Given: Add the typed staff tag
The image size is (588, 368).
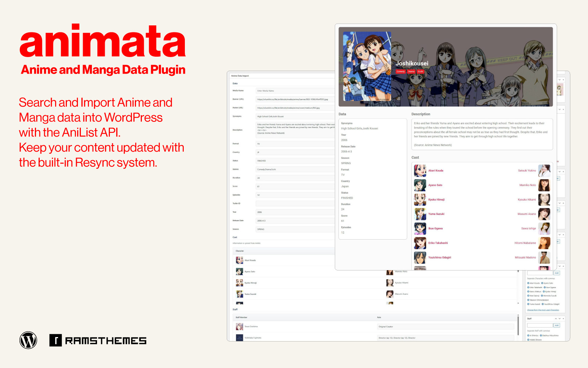Looking at the screenshot, I should tap(557, 325).
